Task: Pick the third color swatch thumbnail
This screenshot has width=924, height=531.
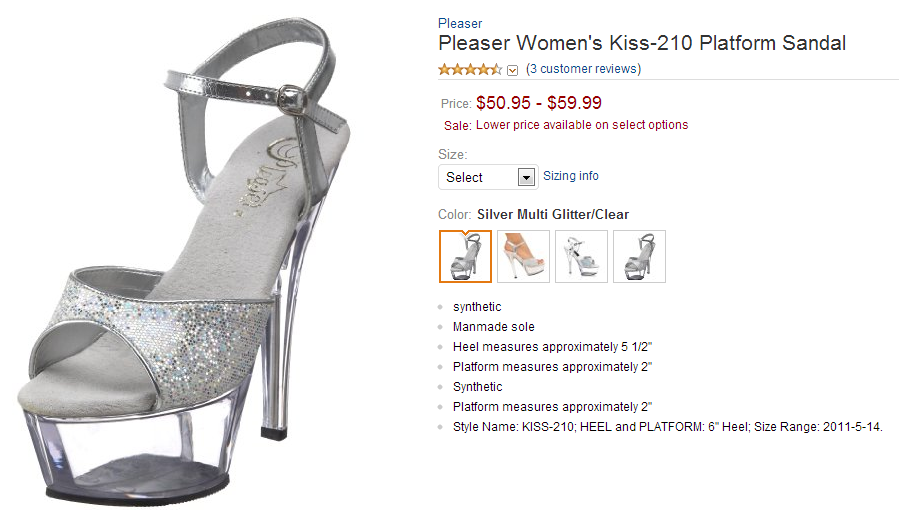Action: click(x=581, y=257)
